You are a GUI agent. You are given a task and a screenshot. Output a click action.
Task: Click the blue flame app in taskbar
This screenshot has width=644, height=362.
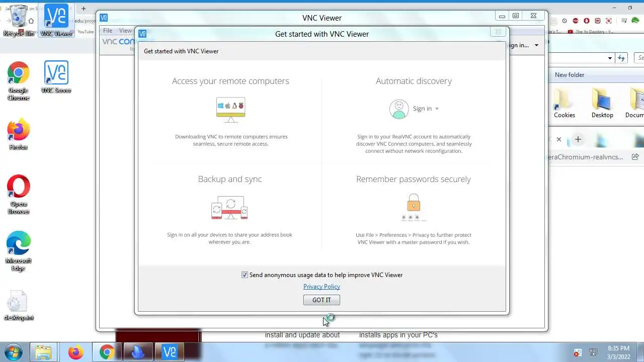(138, 352)
